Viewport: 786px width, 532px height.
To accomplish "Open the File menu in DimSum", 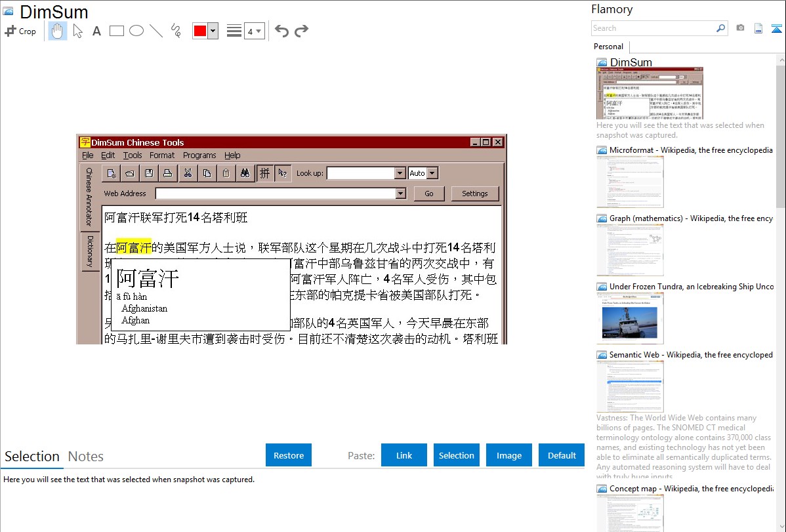I will (88, 155).
